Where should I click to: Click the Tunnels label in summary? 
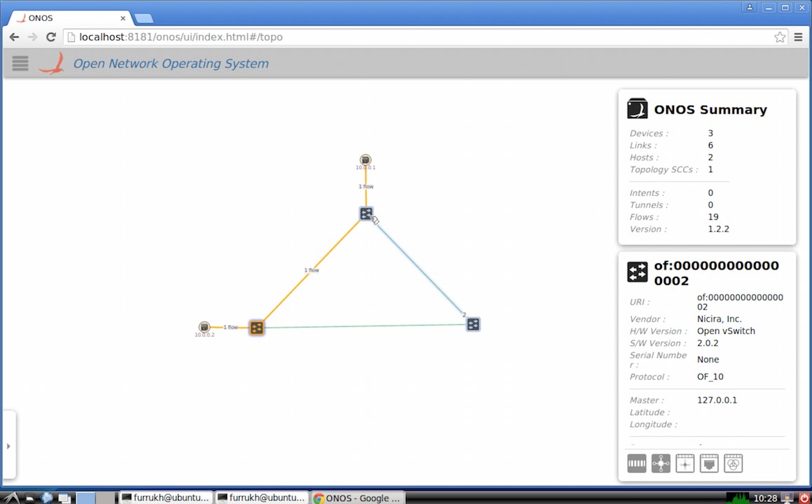tap(649, 205)
